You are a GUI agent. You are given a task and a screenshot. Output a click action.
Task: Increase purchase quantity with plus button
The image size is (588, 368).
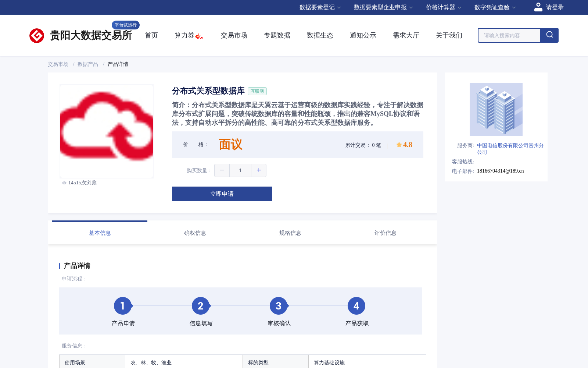(x=259, y=170)
